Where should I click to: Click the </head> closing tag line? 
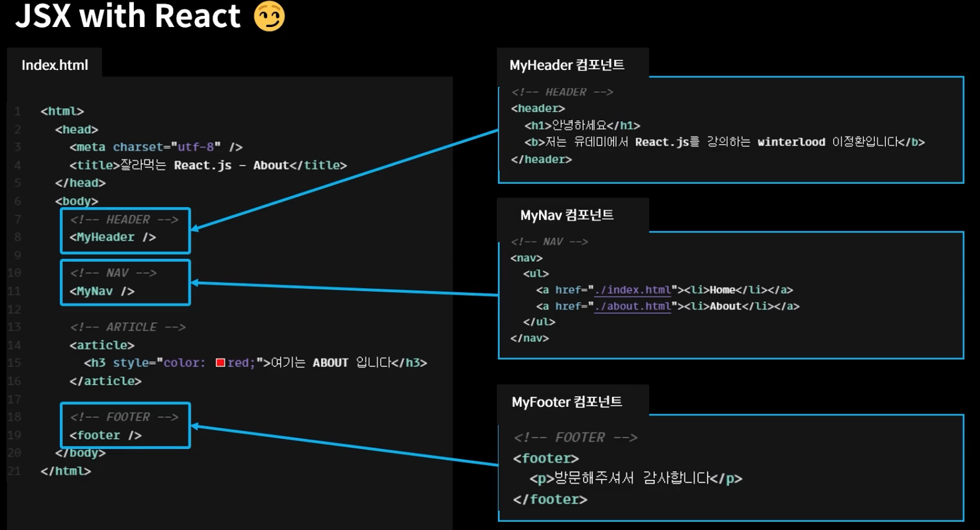80,183
